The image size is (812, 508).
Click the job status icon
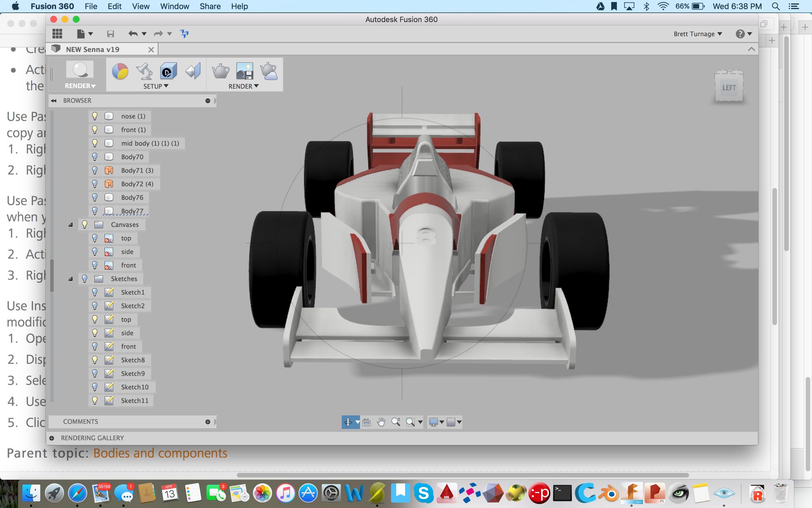point(184,34)
